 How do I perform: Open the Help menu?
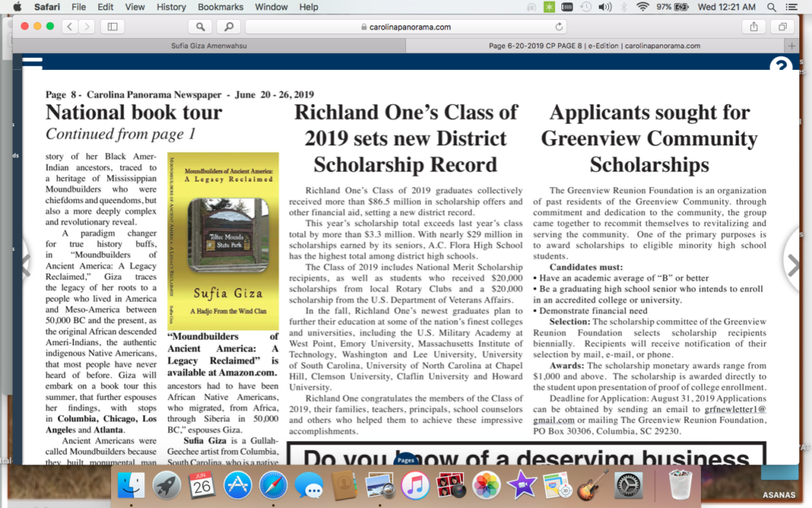pyautogui.click(x=308, y=7)
